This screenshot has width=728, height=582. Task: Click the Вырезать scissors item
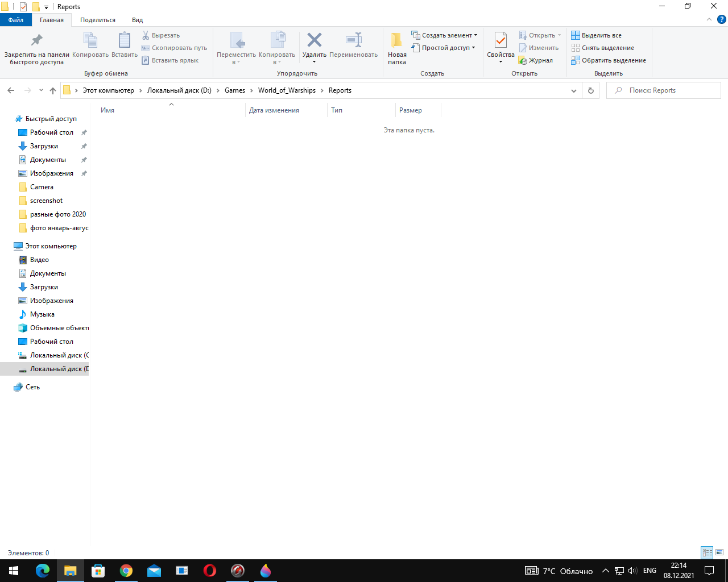(x=161, y=35)
